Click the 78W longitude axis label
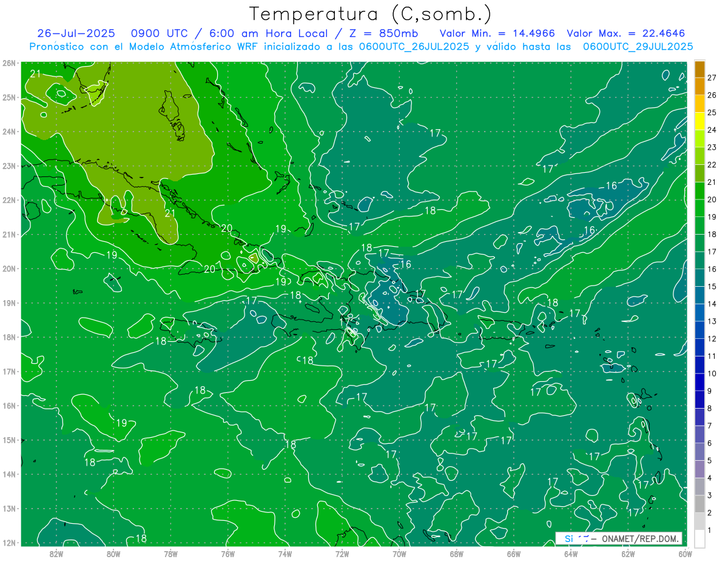This screenshot has width=728, height=562. click(x=170, y=554)
